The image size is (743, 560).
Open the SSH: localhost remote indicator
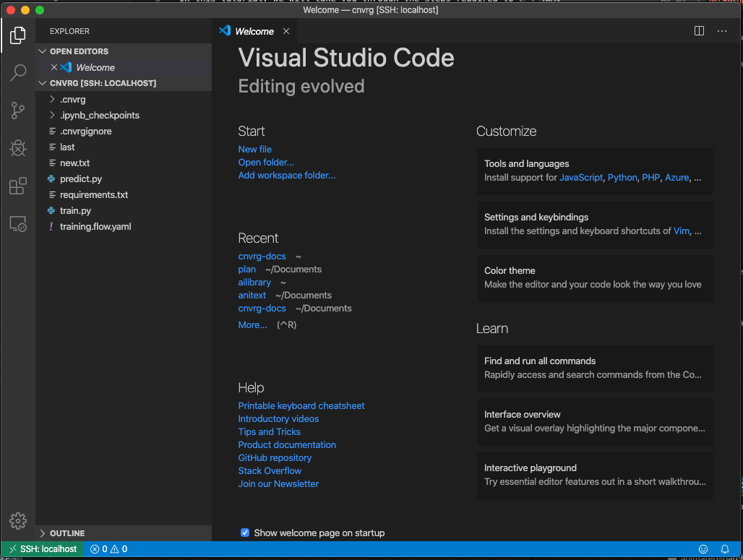click(43, 549)
